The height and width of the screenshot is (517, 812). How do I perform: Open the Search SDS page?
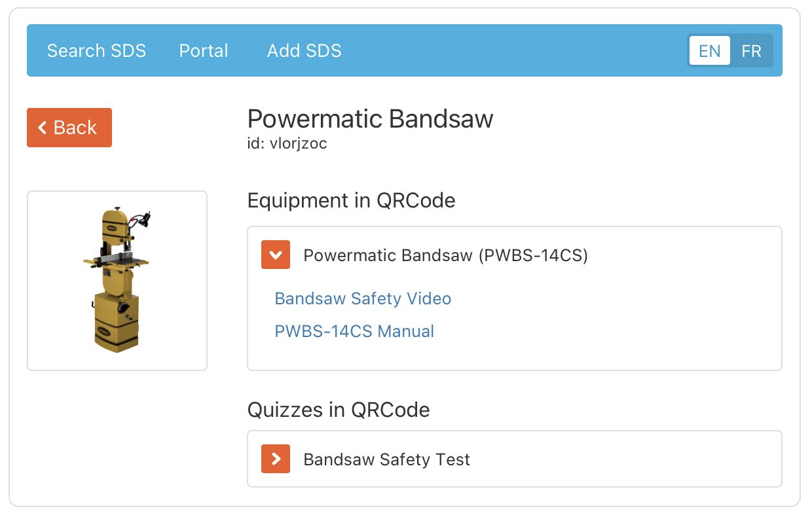[96, 50]
